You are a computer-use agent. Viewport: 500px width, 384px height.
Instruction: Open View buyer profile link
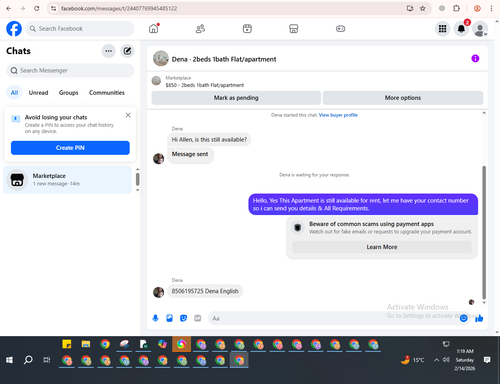click(x=338, y=115)
